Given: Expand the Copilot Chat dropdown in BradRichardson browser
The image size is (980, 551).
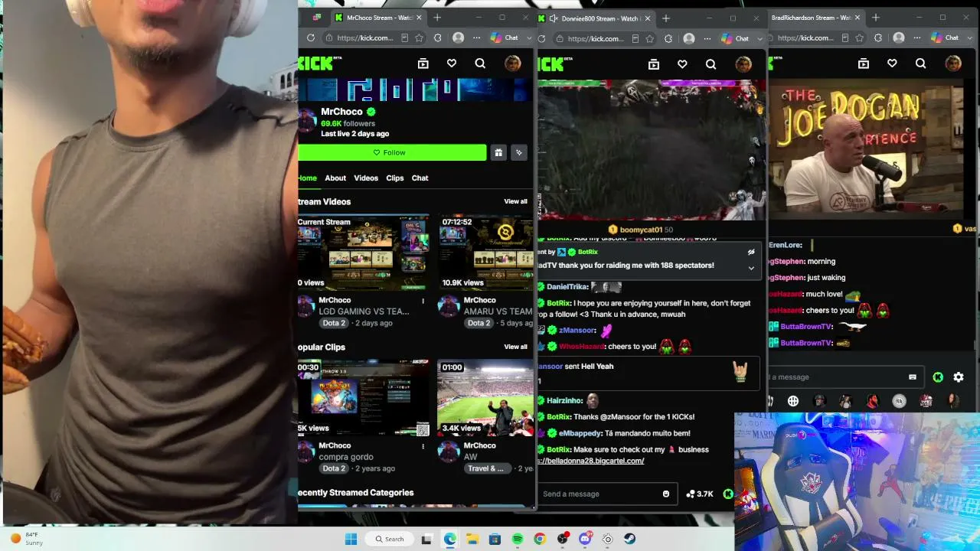Looking at the screenshot, I should (x=970, y=38).
